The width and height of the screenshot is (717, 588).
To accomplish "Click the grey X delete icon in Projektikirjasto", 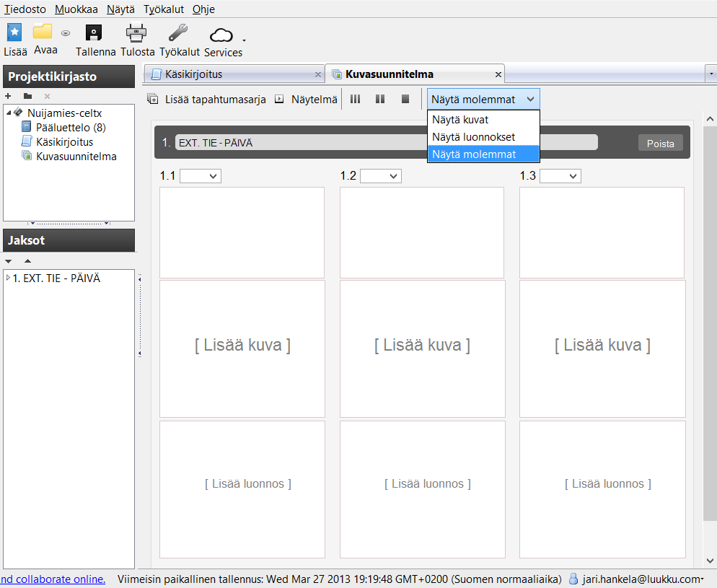I will click(47, 96).
